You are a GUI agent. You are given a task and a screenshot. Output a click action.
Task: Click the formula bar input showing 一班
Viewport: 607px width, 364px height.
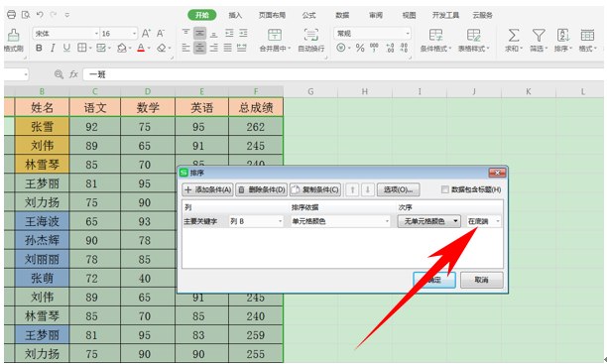(342, 74)
